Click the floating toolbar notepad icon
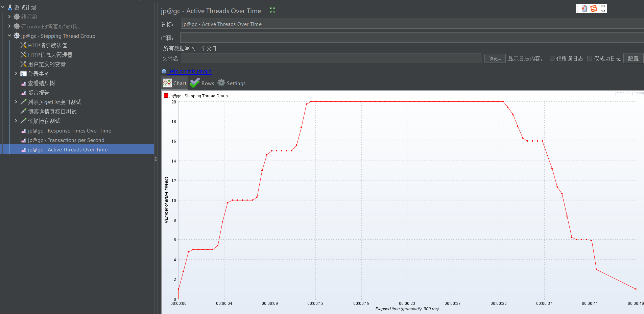This screenshot has height=314, width=644. pyautogui.click(x=584, y=8)
